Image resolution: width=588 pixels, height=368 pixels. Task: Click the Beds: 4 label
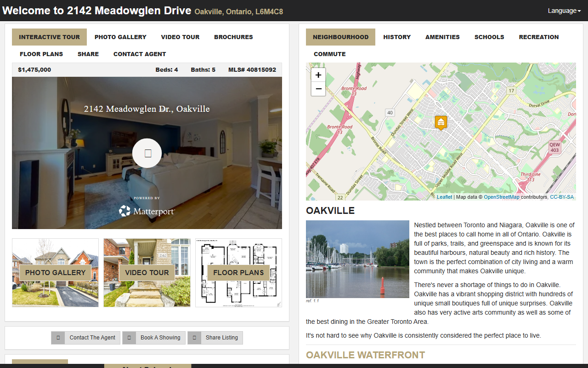coord(167,70)
